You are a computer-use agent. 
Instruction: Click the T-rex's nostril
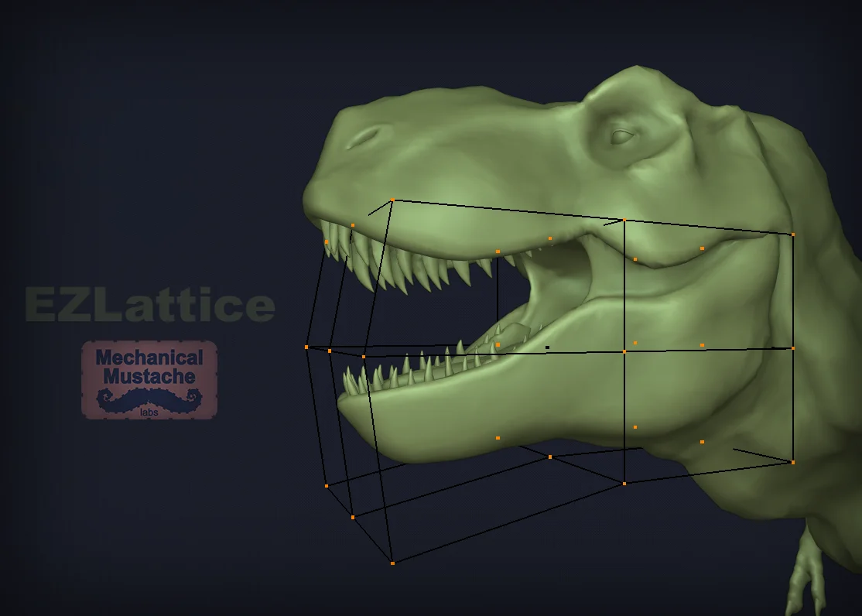click(364, 137)
